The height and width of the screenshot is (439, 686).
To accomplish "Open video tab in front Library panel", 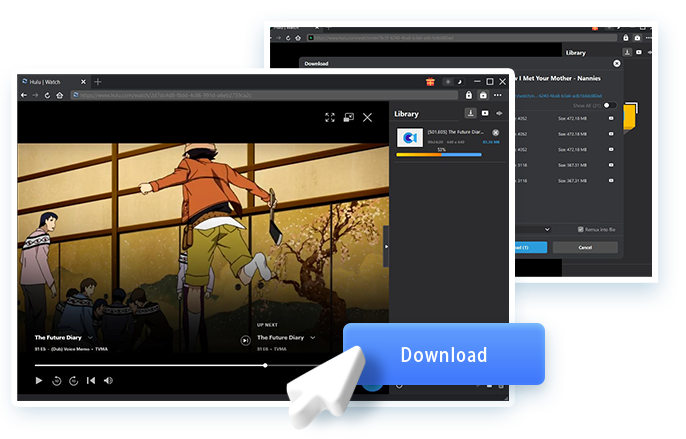I will (x=485, y=113).
